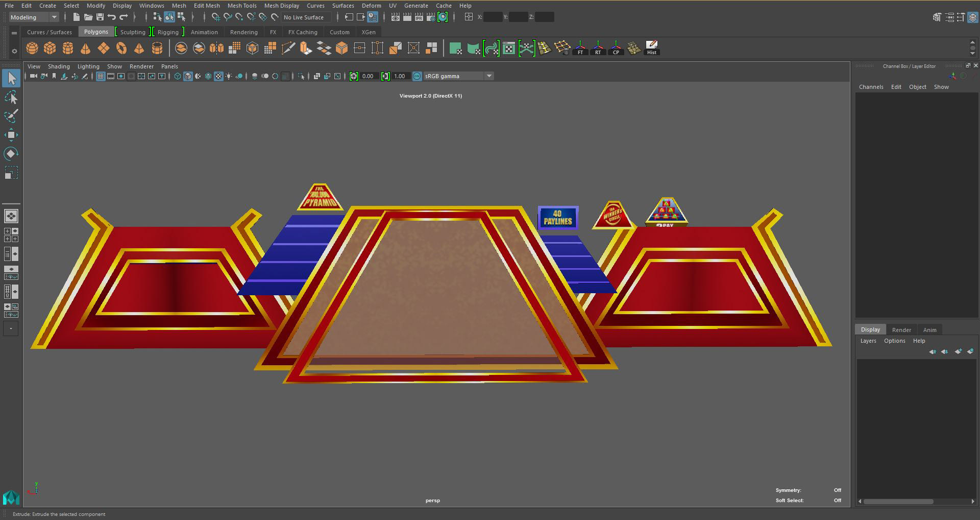
Task: Click the No Live Surface field
Action: [x=306, y=17]
